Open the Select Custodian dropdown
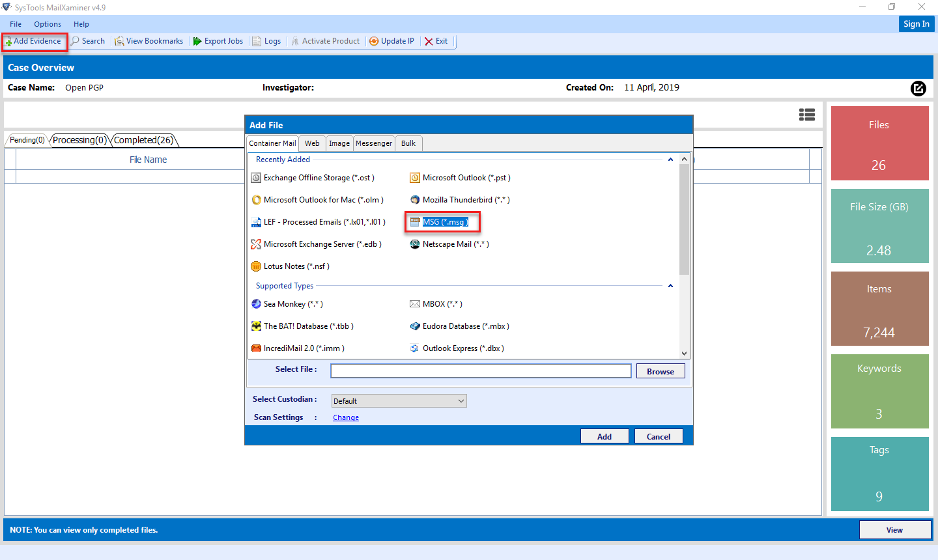The width and height of the screenshot is (938, 560). pyautogui.click(x=399, y=401)
